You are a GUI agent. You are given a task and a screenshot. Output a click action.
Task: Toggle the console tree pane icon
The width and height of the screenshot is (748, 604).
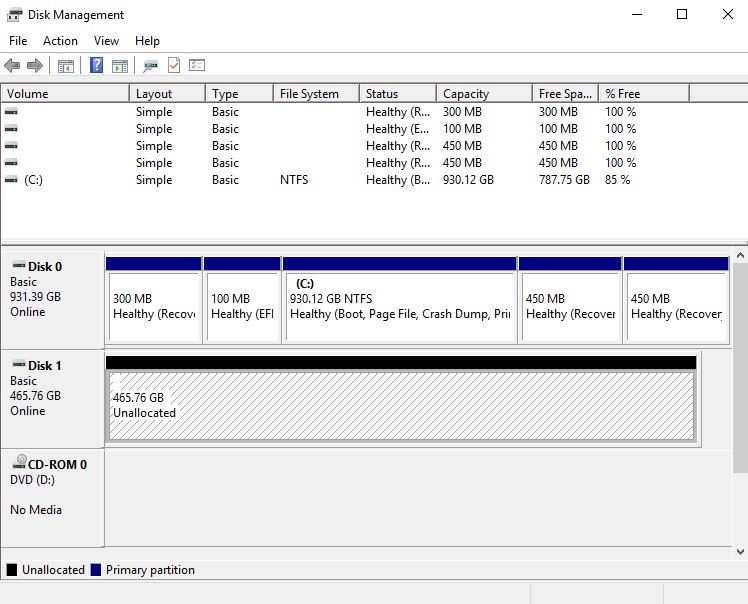(x=66, y=66)
